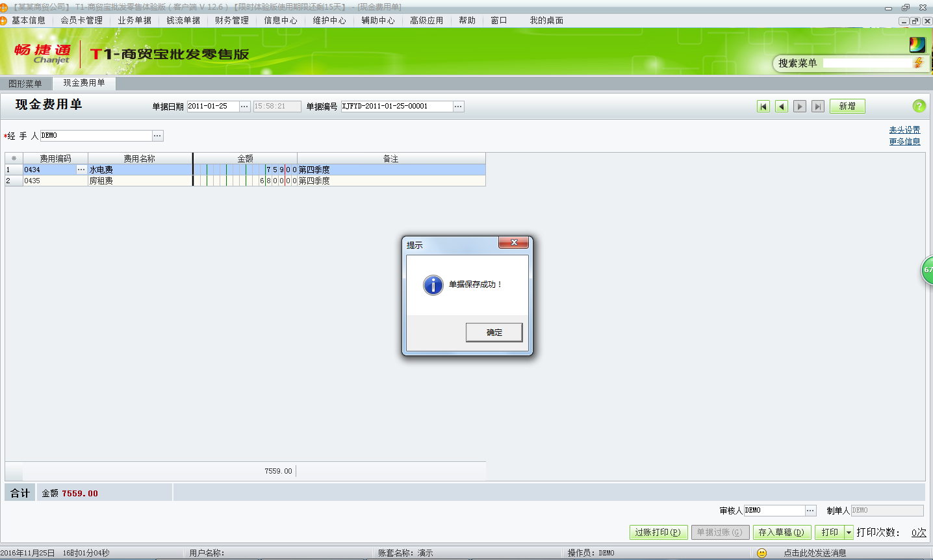Open date picker beside 单据日期
Screen dimensions: 933x560
click(244, 107)
